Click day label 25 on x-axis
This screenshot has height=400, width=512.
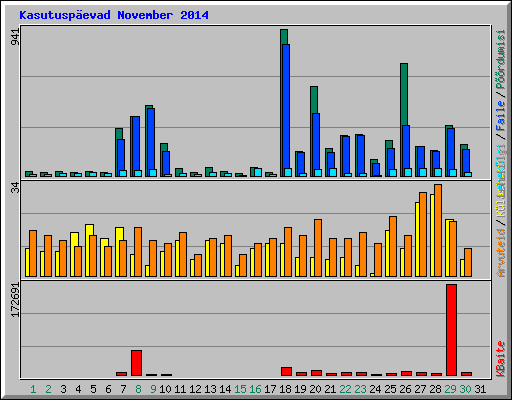tap(390, 389)
